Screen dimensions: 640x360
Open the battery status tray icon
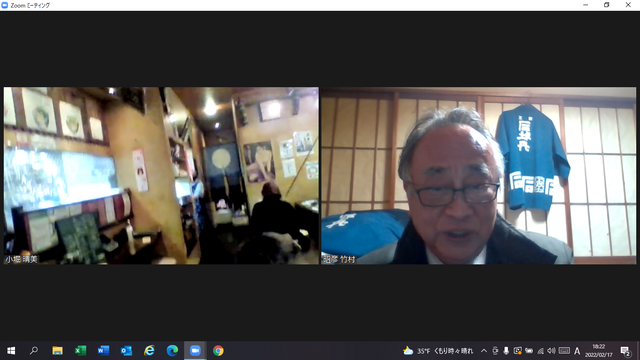529,351
